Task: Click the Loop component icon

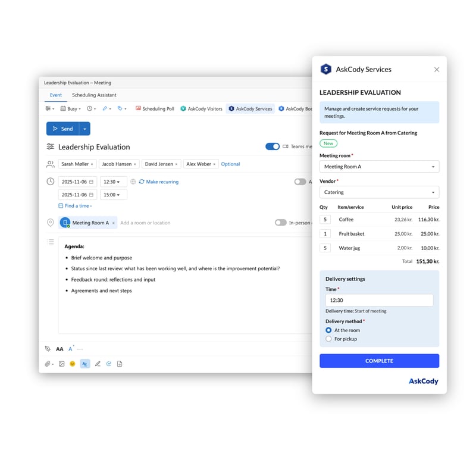Action: click(x=109, y=364)
